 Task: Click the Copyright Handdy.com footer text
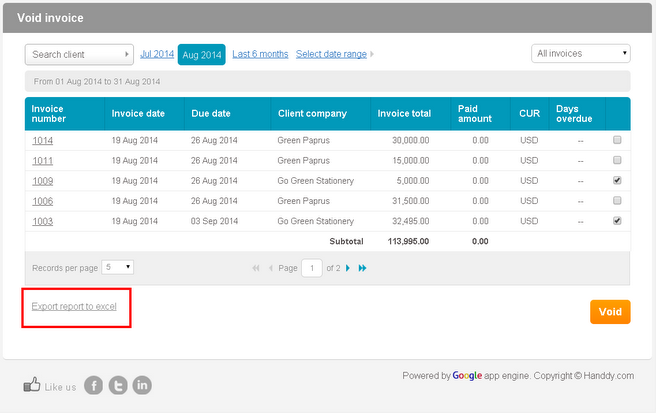point(584,376)
